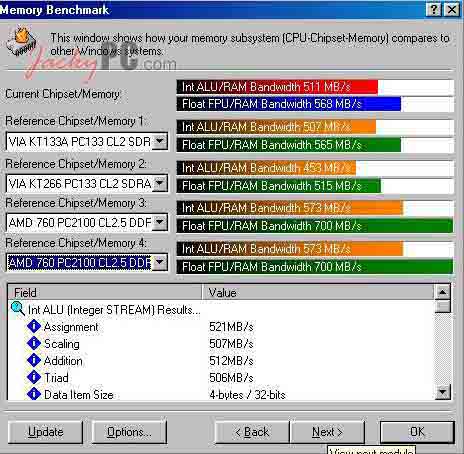
Task: Click the results list scroll down arrow
Action: point(443,392)
